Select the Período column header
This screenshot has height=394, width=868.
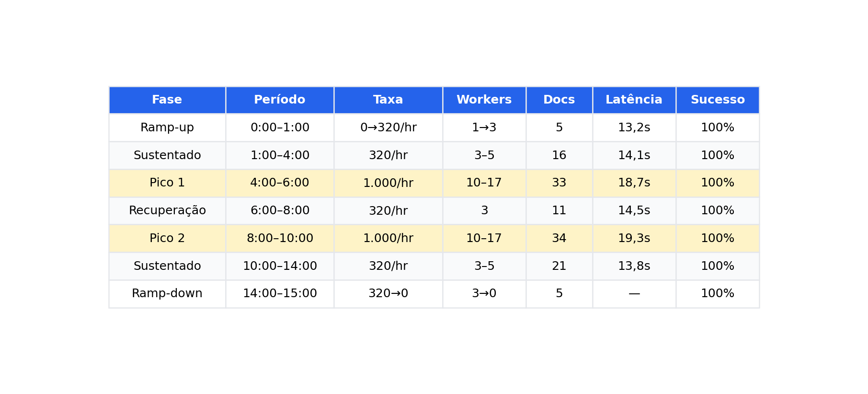click(280, 100)
